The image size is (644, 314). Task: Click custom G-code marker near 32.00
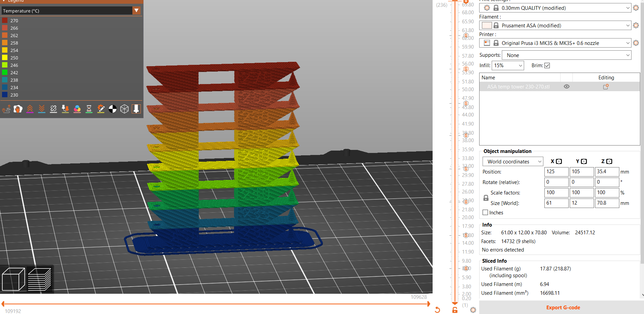coord(466,168)
